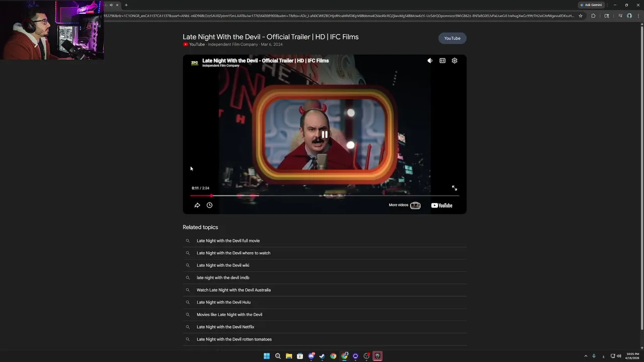
Task: Click the Watch later clock icon
Action: tap(209, 205)
